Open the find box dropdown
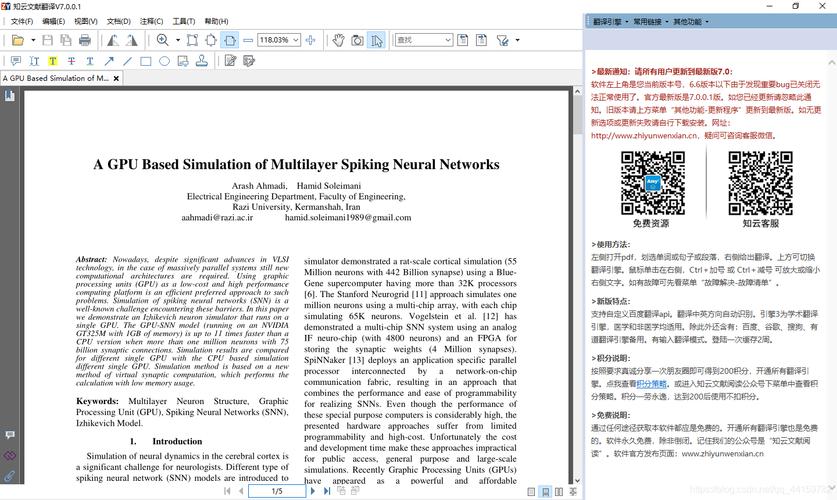Viewport: 837px width, 500px height. click(x=448, y=40)
